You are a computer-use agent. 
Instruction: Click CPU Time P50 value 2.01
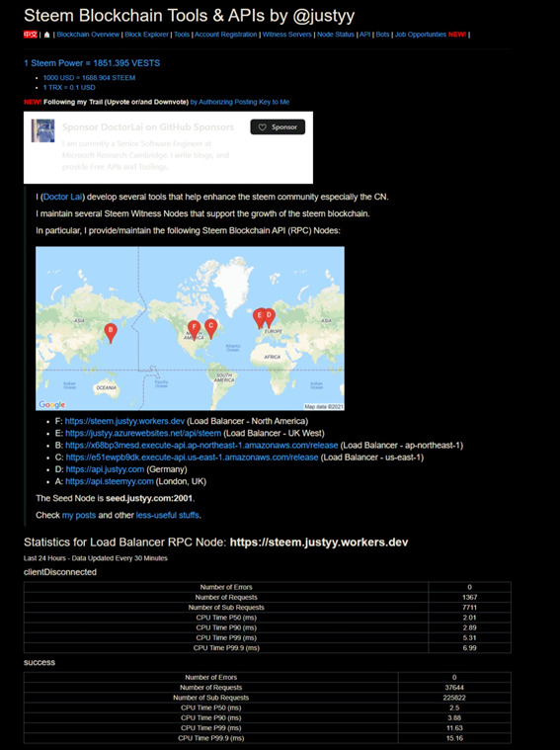pos(469,618)
